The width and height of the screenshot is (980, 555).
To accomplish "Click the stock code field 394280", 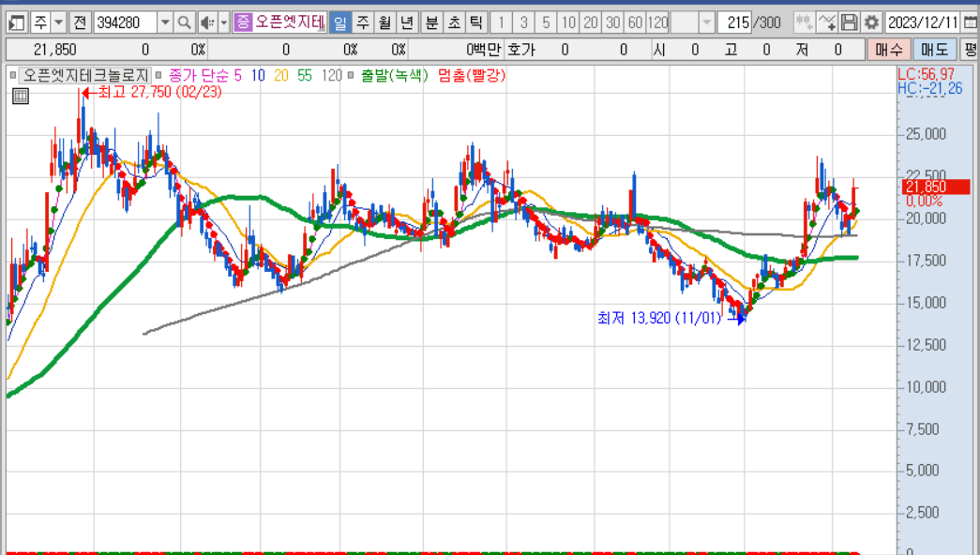I will [126, 23].
